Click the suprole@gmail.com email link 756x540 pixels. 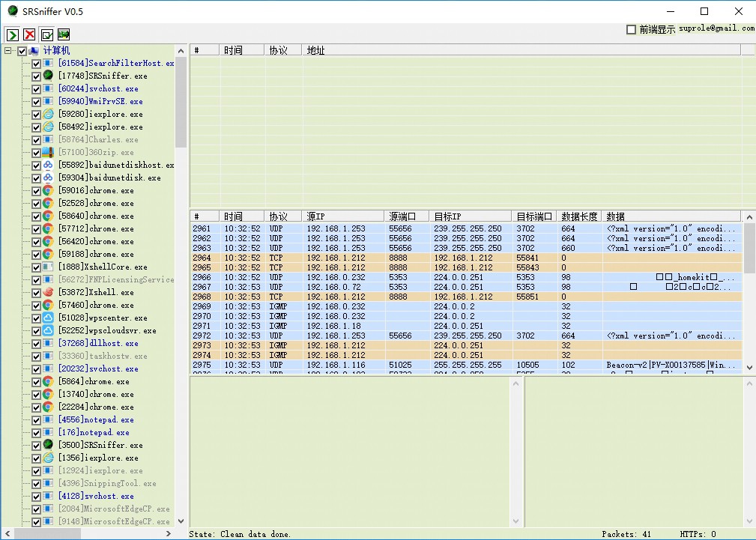(x=716, y=28)
